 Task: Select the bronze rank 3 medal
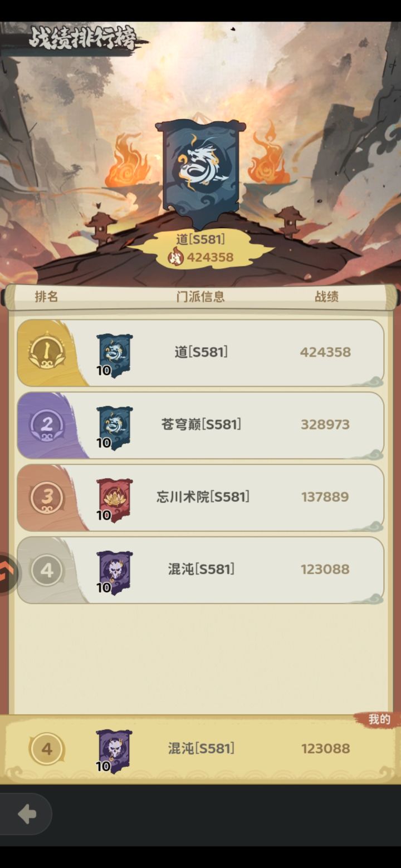pyautogui.click(x=47, y=497)
